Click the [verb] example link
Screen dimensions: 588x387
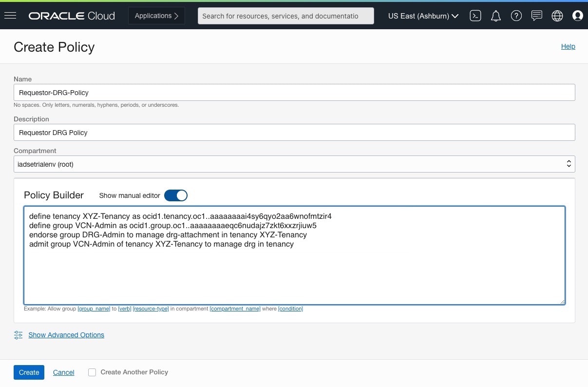click(x=125, y=309)
